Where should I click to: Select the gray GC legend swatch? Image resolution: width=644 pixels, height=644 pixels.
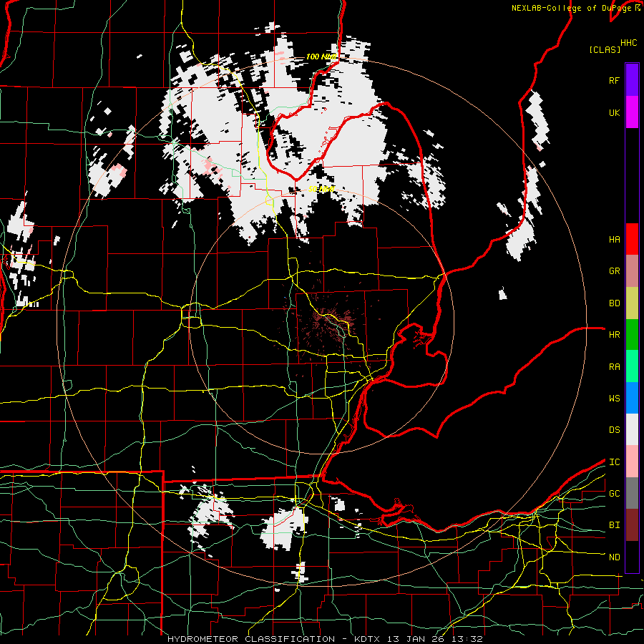(632, 493)
